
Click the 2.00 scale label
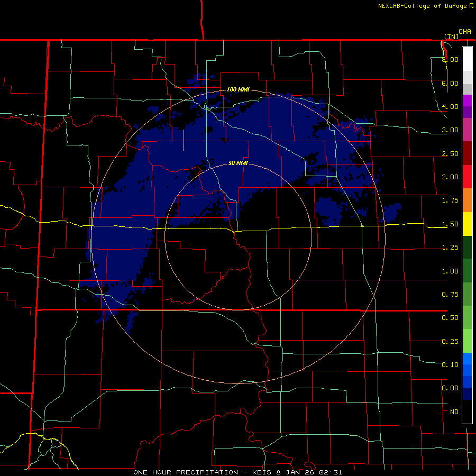(x=450, y=177)
